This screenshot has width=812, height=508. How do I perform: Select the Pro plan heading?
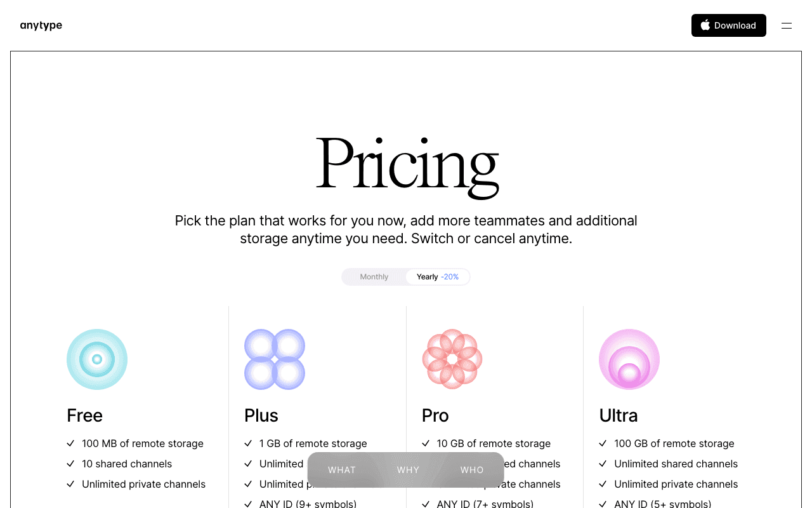[435, 415]
